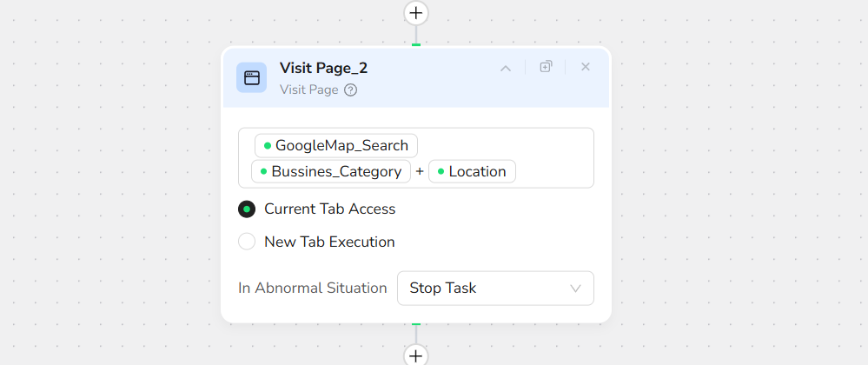This screenshot has width=868, height=365.
Task: Select the Bussines_Category variable tag
Action: (330, 171)
